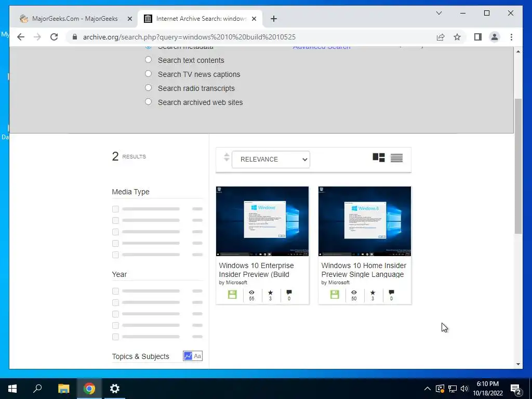Reload the archive.org page
This screenshot has height=399, width=532.
coord(54,37)
